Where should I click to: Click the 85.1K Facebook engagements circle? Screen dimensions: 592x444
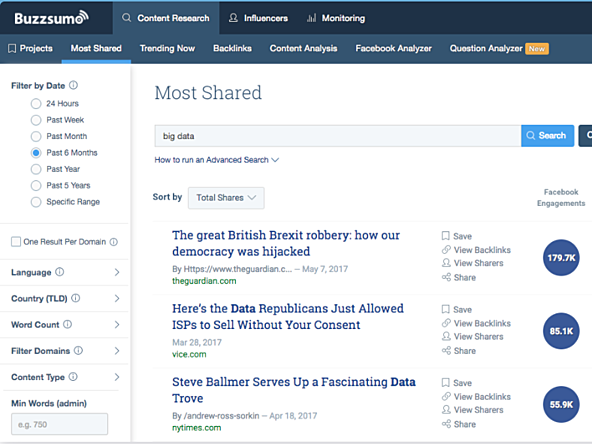[x=561, y=331]
